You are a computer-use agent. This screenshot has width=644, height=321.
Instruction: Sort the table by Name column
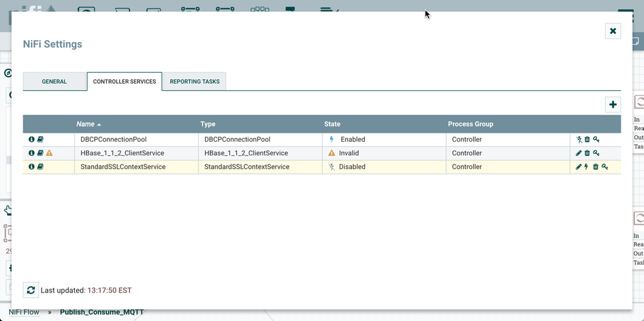point(86,124)
